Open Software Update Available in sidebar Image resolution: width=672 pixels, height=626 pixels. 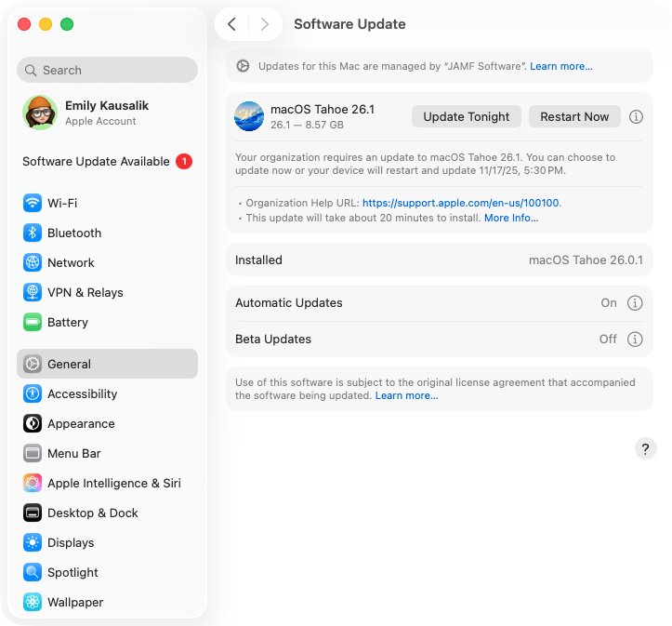tap(107, 161)
